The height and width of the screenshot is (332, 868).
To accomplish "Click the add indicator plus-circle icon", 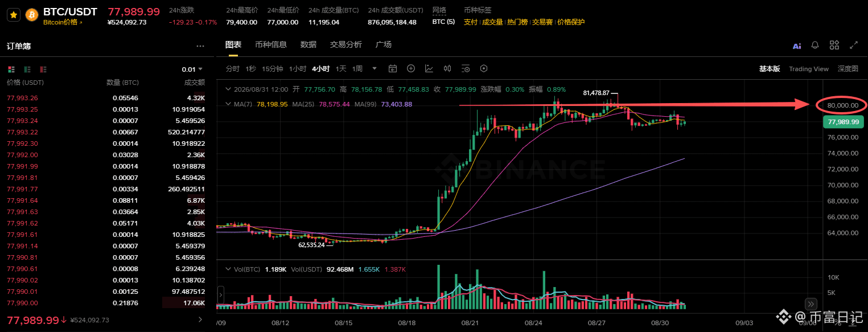I will pos(411,69).
